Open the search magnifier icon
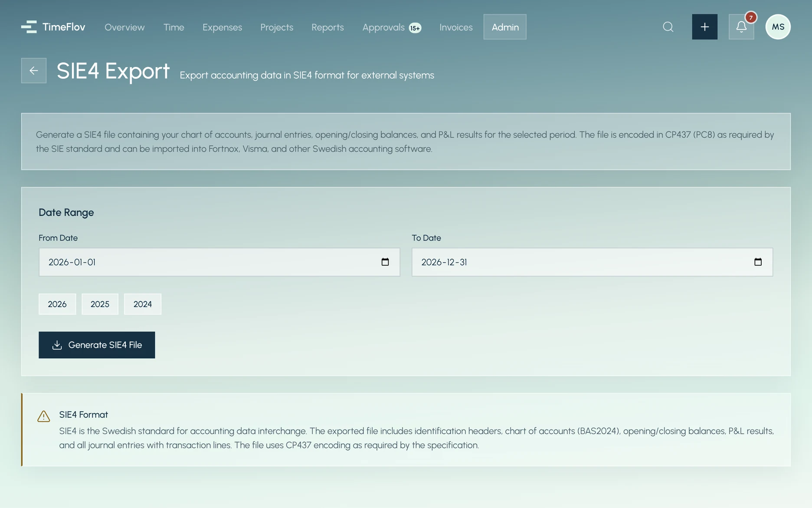 pyautogui.click(x=668, y=27)
